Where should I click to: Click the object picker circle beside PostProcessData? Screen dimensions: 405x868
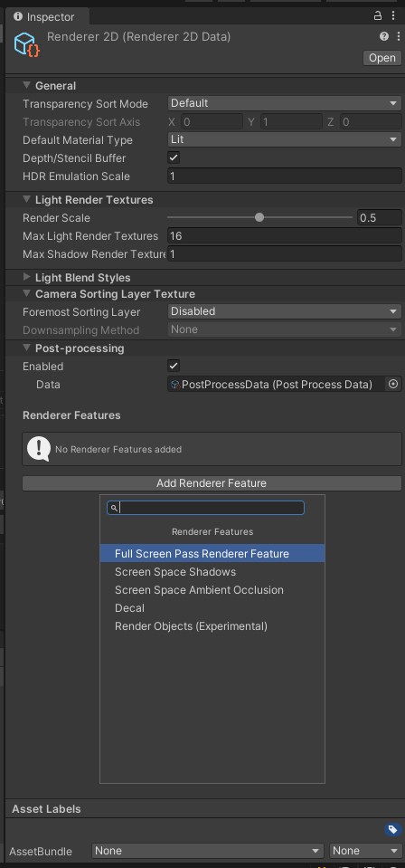click(393, 384)
